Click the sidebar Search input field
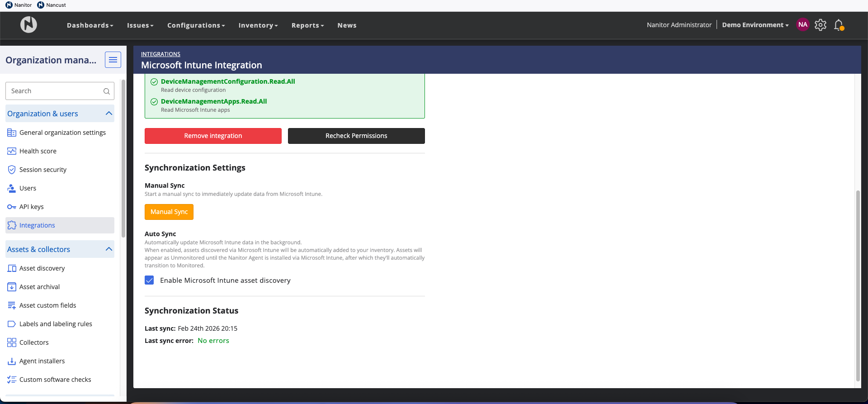The image size is (868, 404). (x=54, y=91)
